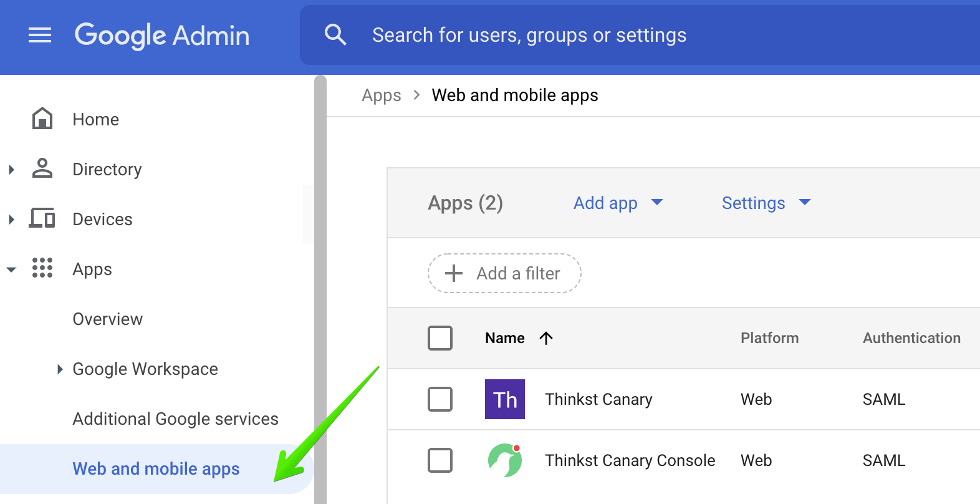Screen dimensions: 980x504
Task: Open the Add app dropdown arrow
Action: click(x=657, y=202)
